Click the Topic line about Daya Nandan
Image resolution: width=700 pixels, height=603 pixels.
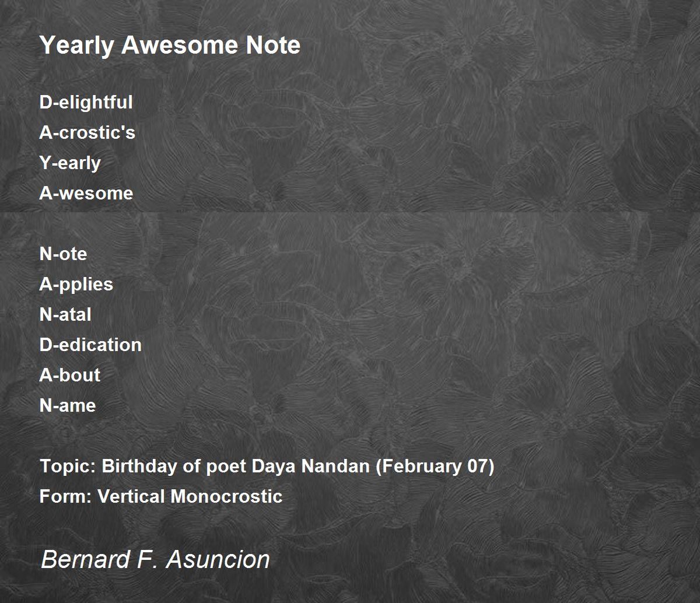(x=267, y=467)
